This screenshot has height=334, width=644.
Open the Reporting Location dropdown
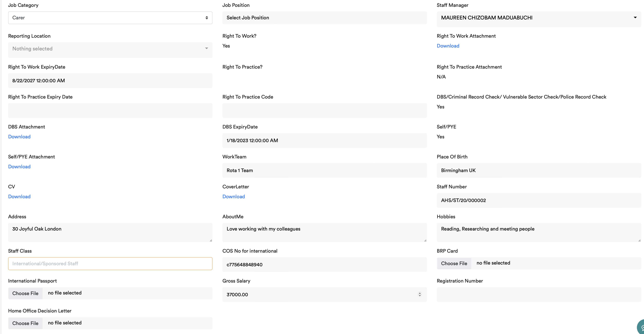[x=110, y=49]
